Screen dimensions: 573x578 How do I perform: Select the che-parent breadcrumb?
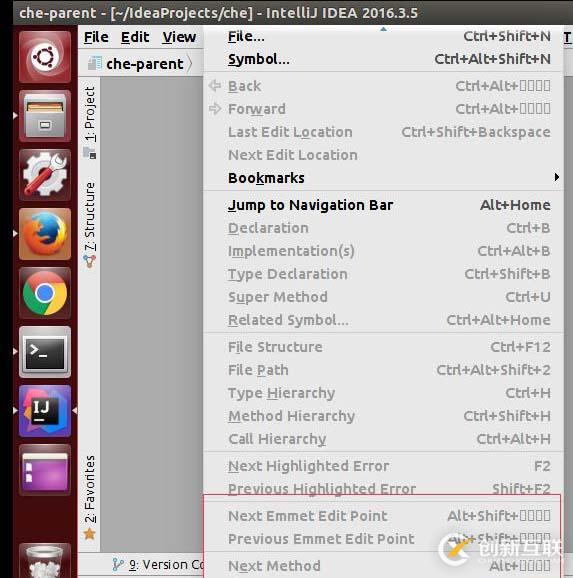(x=145, y=64)
